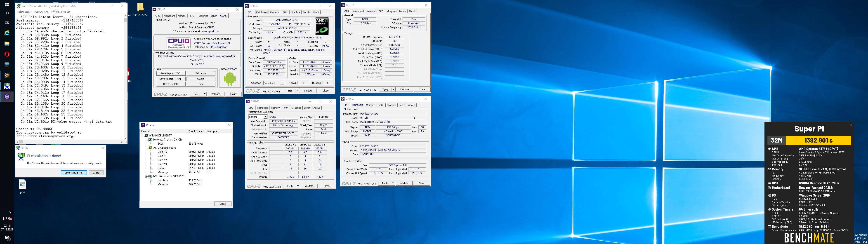Open the volume tray icon
Viewport: 868px width, 244px height.
click(x=10, y=218)
